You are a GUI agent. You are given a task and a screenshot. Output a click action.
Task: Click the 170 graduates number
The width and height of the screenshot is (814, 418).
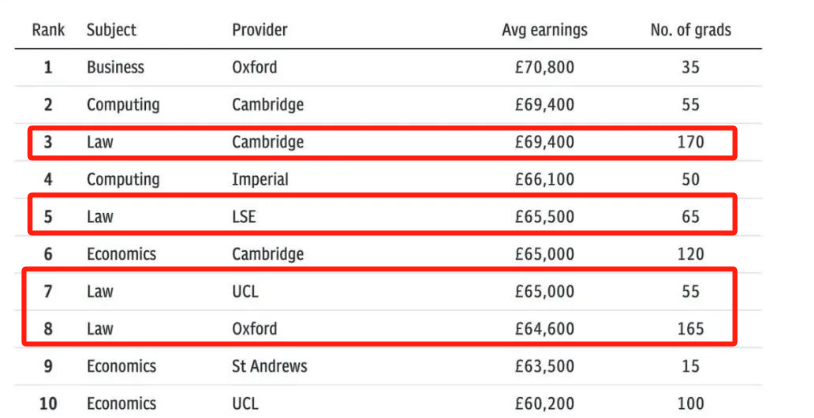(x=690, y=142)
